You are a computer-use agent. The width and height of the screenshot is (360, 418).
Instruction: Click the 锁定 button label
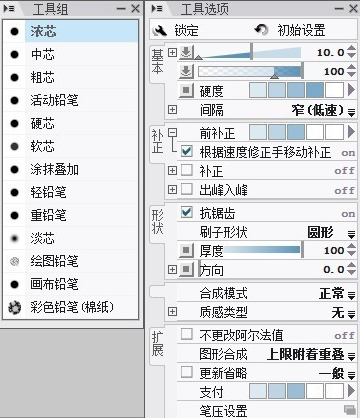[x=186, y=31]
